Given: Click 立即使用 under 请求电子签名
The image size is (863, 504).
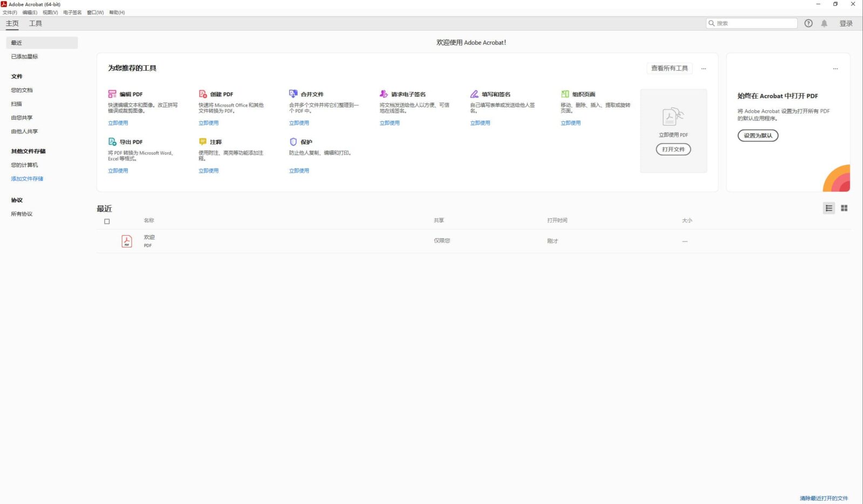Looking at the screenshot, I should (389, 123).
